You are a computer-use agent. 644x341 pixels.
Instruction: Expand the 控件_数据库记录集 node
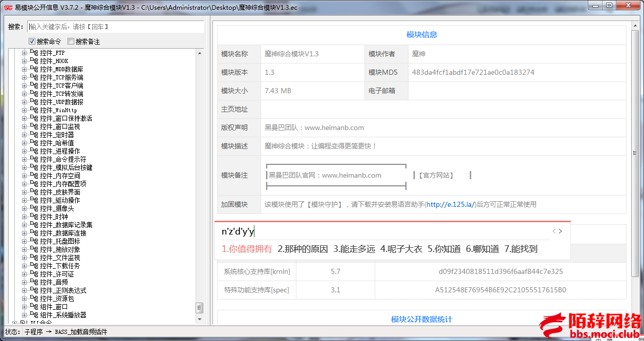[24, 225]
